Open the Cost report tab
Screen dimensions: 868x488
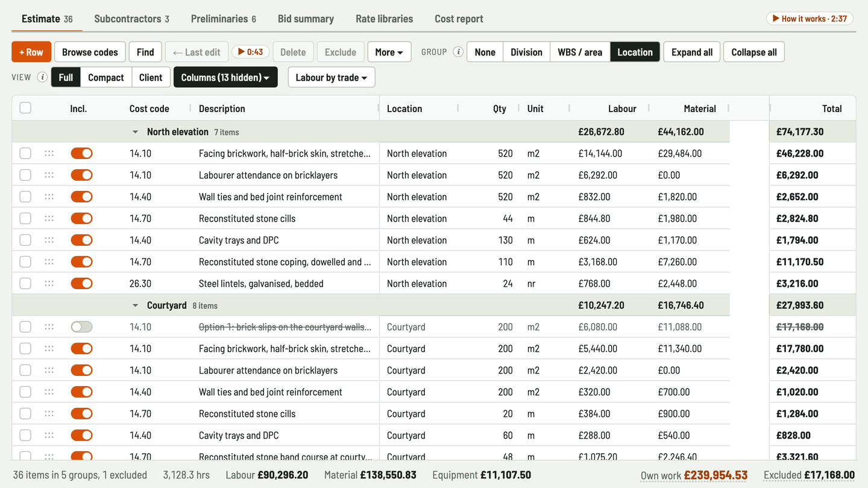[x=459, y=19]
